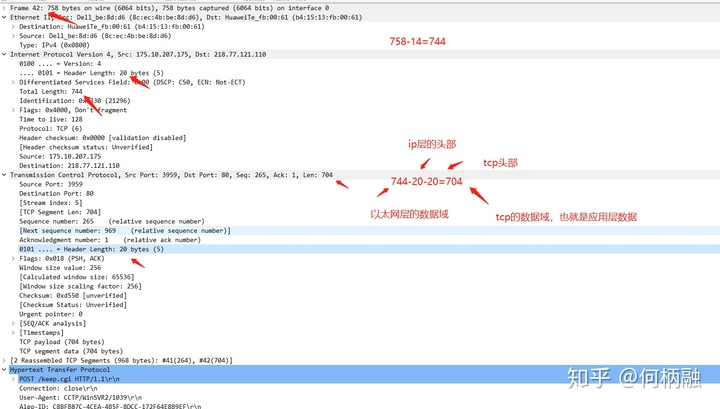Expand the [Timestamps] row
720x409 pixels.
(13, 333)
